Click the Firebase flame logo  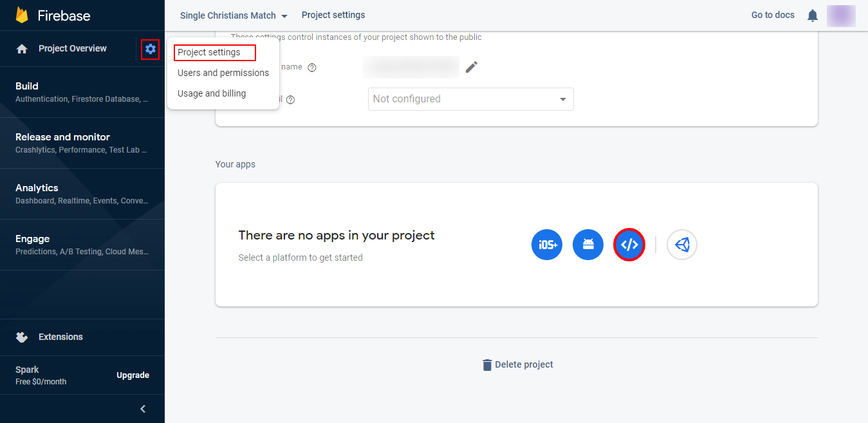(22, 15)
